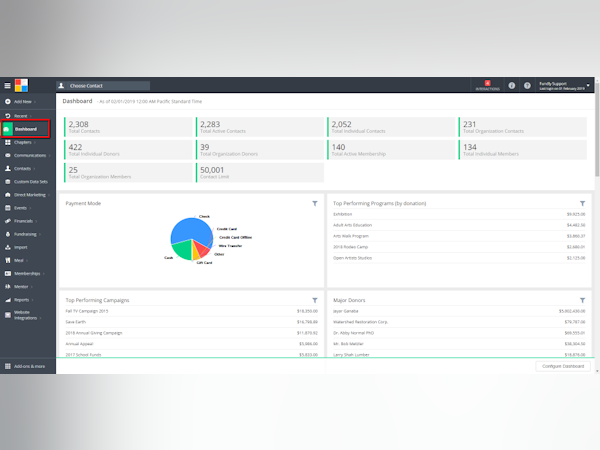This screenshot has width=600, height=450.
Task: Click the green Cash pie slice
Action: (x=183, y=249)
